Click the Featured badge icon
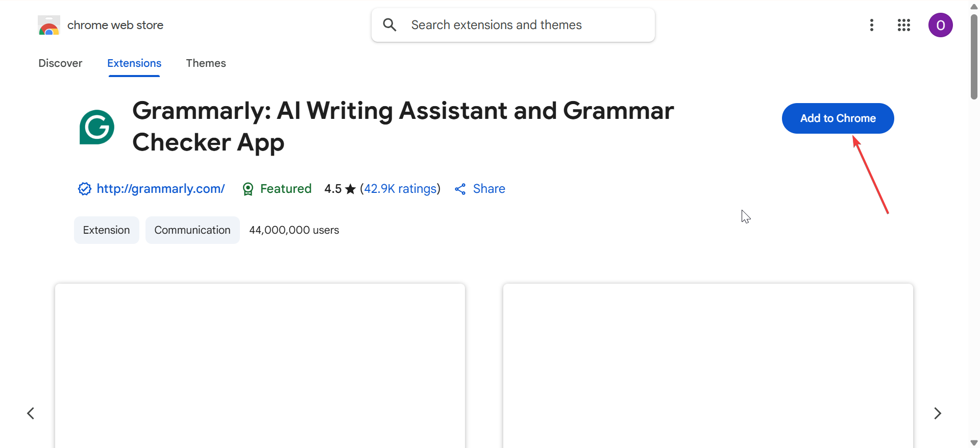Viewport: 980px width, 448px height. pyautogui.click(x=248, y=189)
